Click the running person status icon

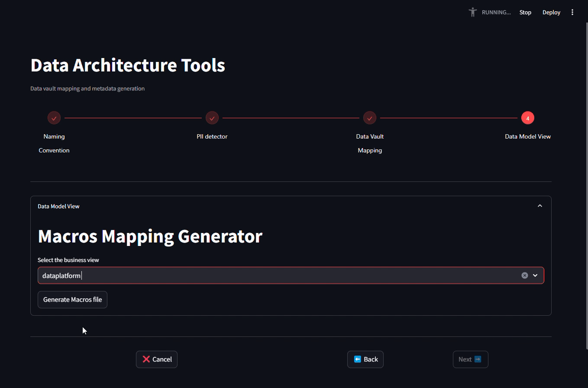pyautogui.click(x=472, y=12)
